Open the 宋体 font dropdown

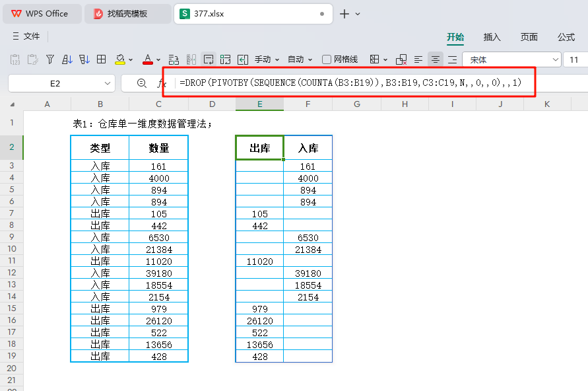tap(556, 59)
